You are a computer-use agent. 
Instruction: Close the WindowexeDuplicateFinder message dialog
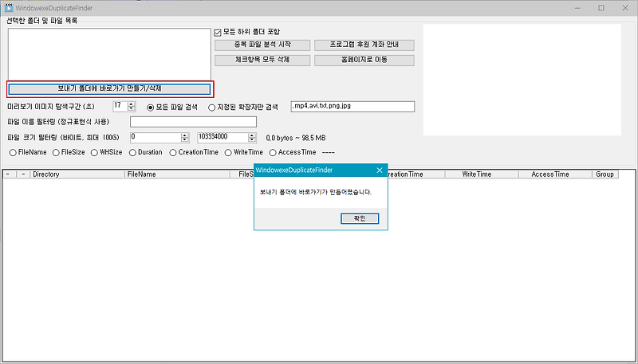(380, 170)
